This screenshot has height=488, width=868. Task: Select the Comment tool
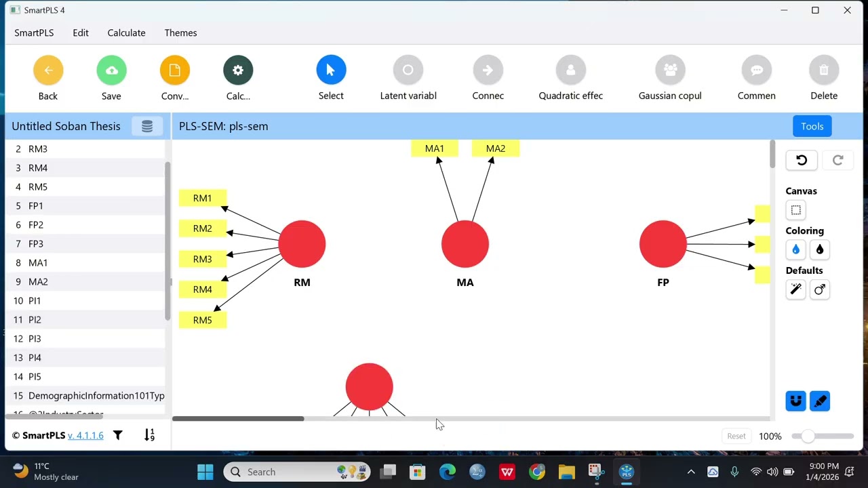(757, 70)
